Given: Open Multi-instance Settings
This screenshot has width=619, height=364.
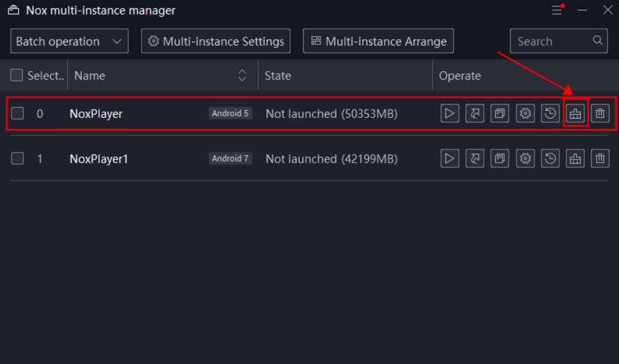Looking at the screenshot, I should tap(215, 41).
